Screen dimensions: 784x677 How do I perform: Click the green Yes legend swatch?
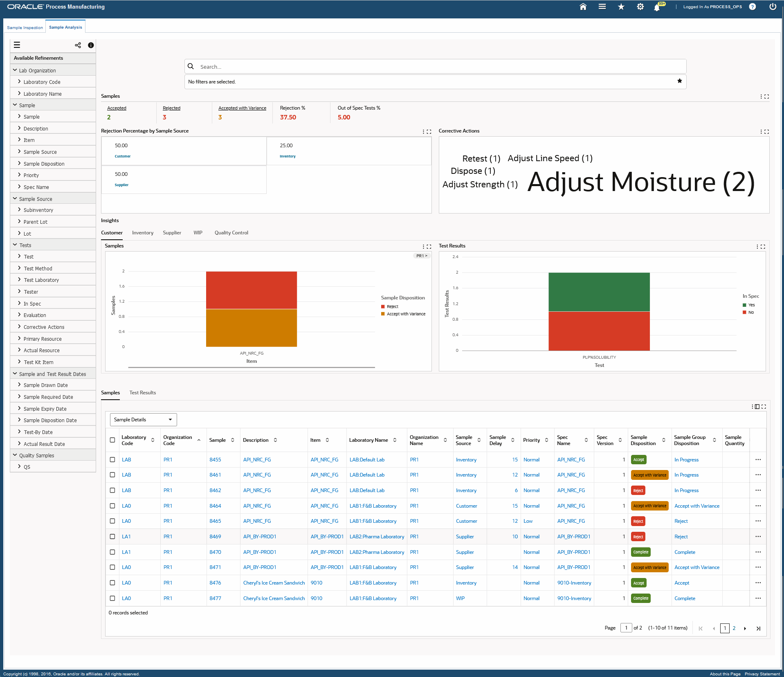744,305
